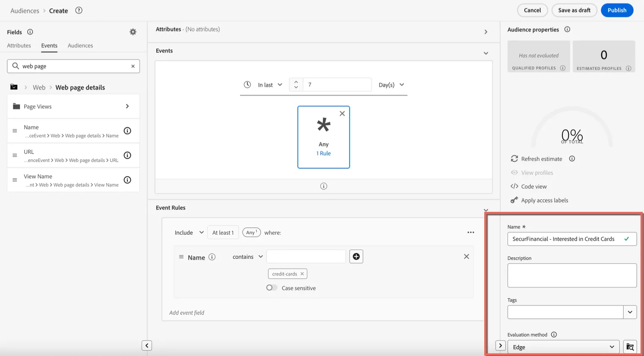Expand the Page Views folder
The height and width of the screenshot is (356, 644).
point(73,107)
